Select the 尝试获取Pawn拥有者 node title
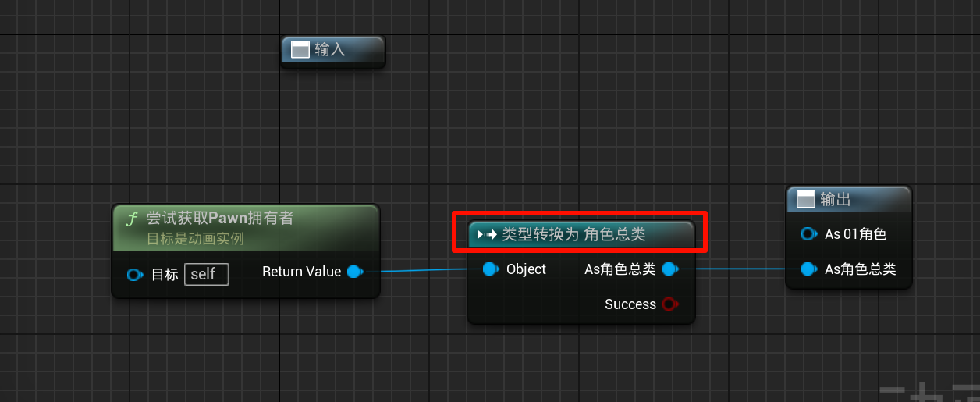Image resolution: width=980 pixels, height=402 pixels. [x=220, y=219]
